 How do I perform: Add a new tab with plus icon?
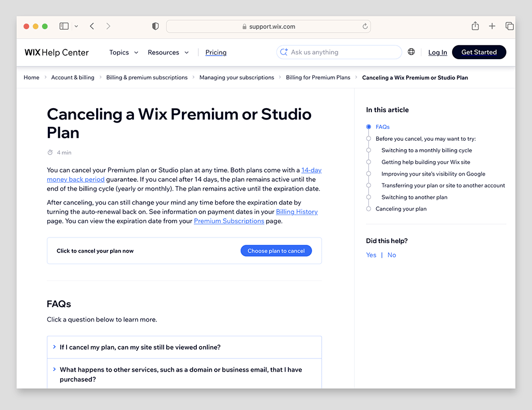(x=492, y=26)
